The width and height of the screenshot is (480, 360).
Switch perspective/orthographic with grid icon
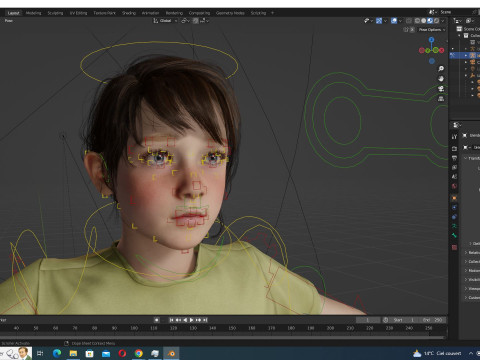click(441, 99)
